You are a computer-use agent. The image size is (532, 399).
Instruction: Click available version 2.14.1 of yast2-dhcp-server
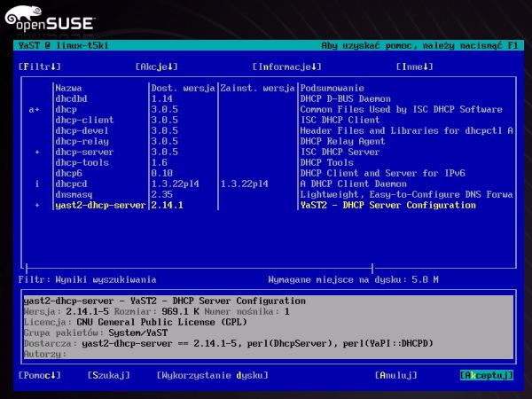click(167, 206)
